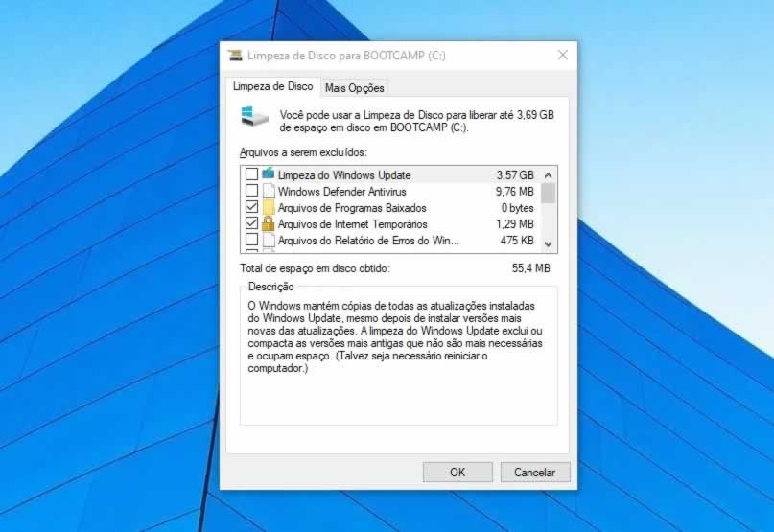Click the dialog title Limpeza de Disco para BOOTCAMP
Image resolution: width=774 pixels, height=532 pixels.
point(346,56)
